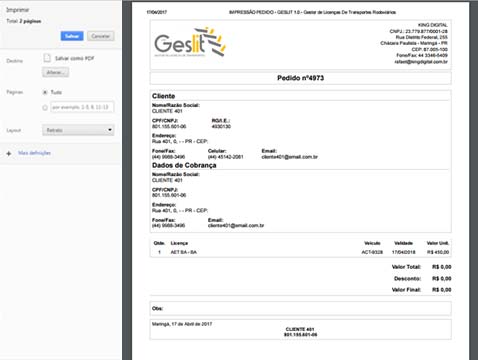Open the Layout Retrato dropdown
Screen dimensions: 478x360
[78, 130]
